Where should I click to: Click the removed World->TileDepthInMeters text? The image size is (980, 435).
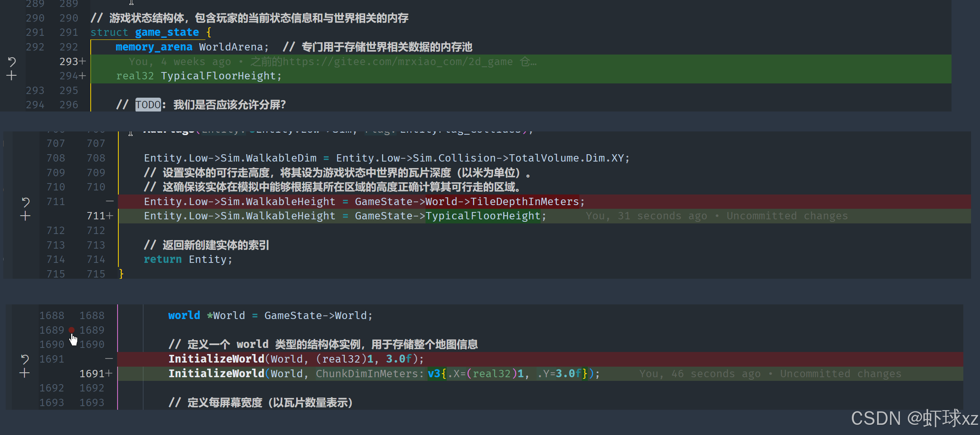click(502, 201)
